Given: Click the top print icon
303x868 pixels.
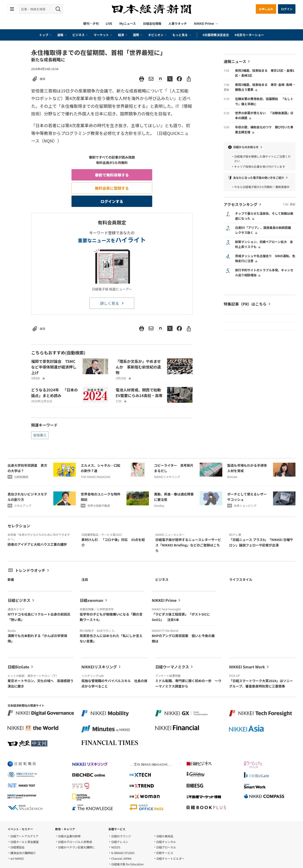Looking at the screenshot, I should (x=142, y=79).
